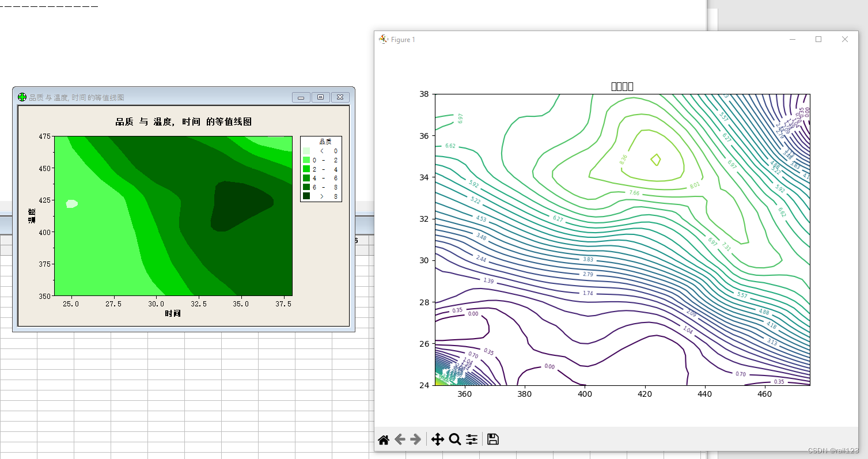Click the dark green peak contour region
The width and height of the screenshot is (868, 459).
point(239,205)
